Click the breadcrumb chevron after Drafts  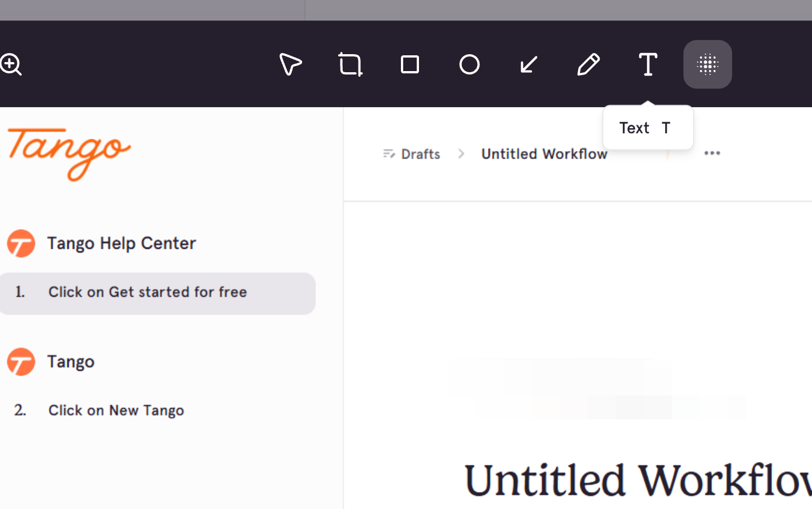click(x=461, y=153)
